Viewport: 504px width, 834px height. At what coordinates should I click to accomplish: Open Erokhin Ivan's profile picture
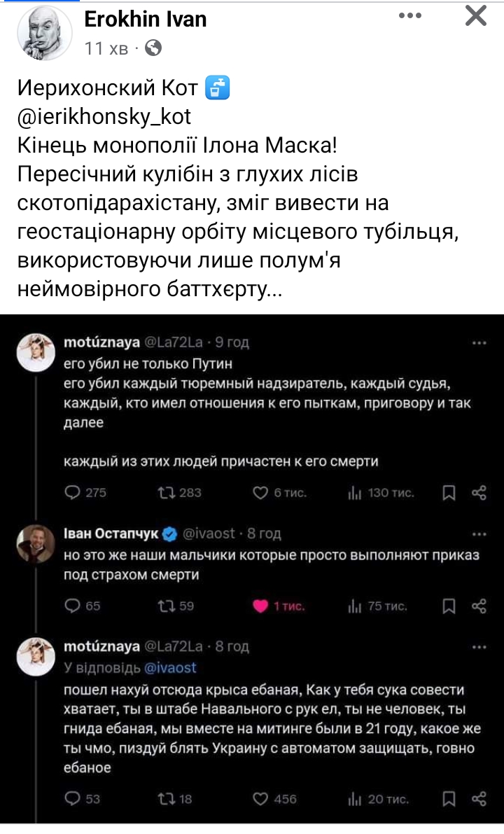(43, 32)
